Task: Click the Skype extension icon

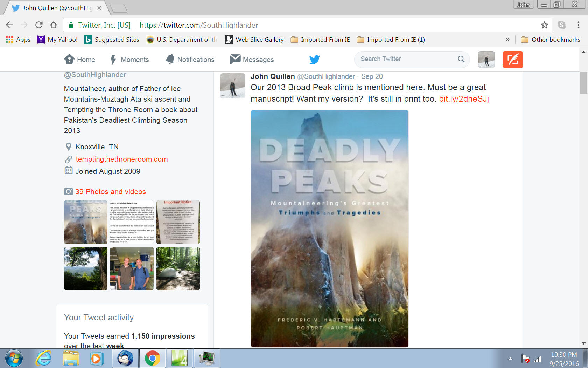Action: 562,25
